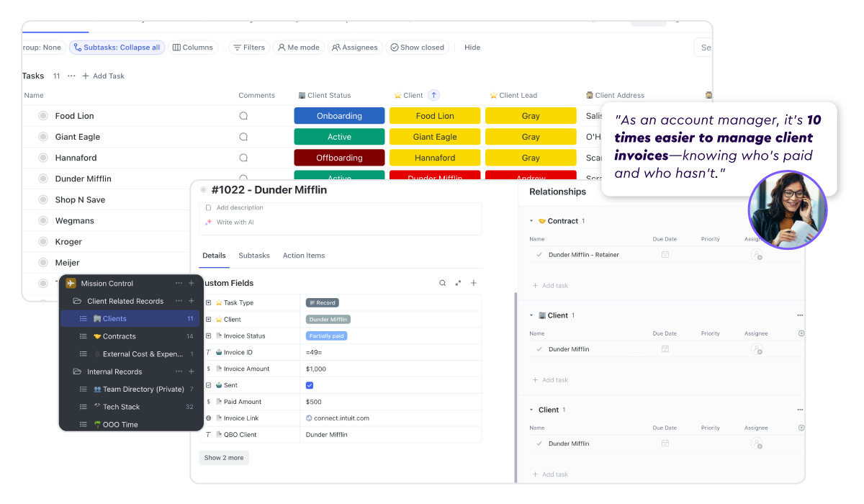Image resolution: width=864 pixels, height=504 pixels.
Task: Add a new custom field with plus icon
Action: (x=474, y=283)
